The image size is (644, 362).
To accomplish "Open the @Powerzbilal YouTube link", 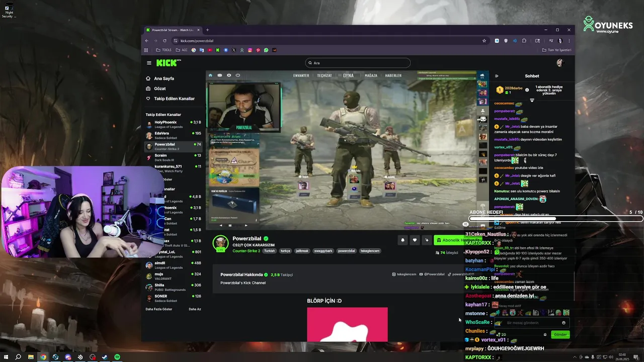I will click(x=432, y=275).
